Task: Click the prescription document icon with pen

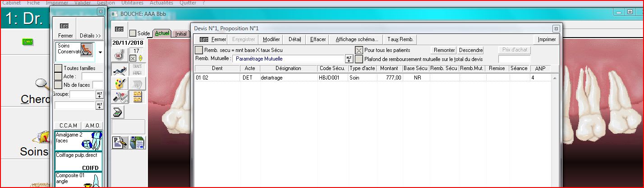Action: click(120, 142)
